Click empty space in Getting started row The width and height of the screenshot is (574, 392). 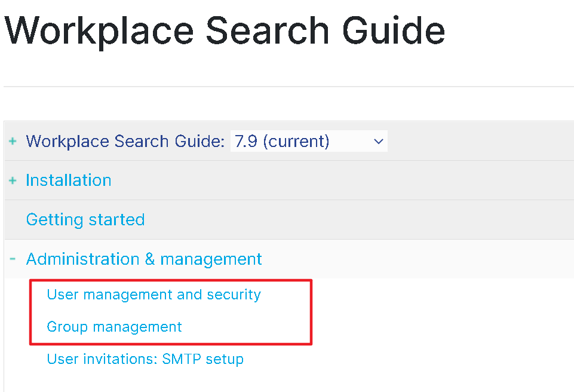coord(358,220)
